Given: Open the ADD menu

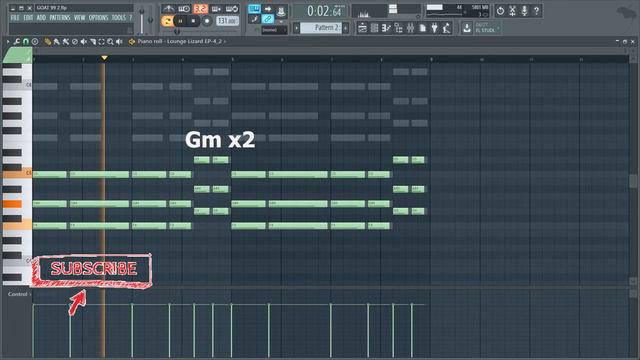Looking at the screenshot, I should 41,18.
